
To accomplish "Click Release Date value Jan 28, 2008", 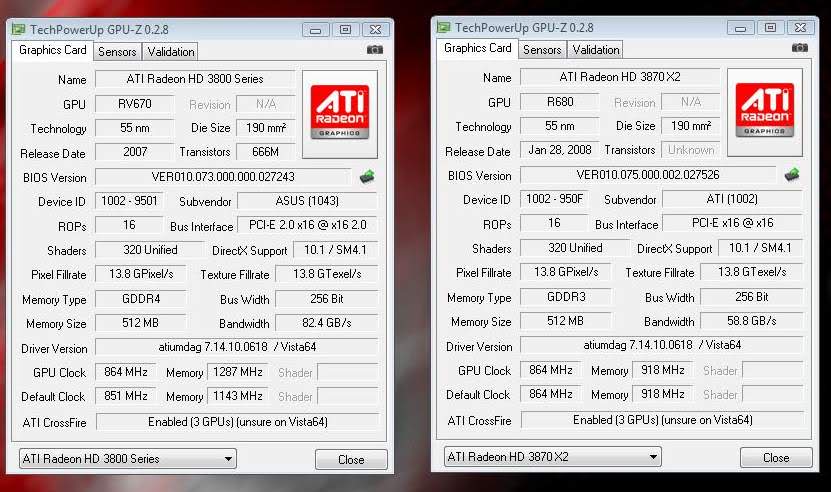I will 560,150.
